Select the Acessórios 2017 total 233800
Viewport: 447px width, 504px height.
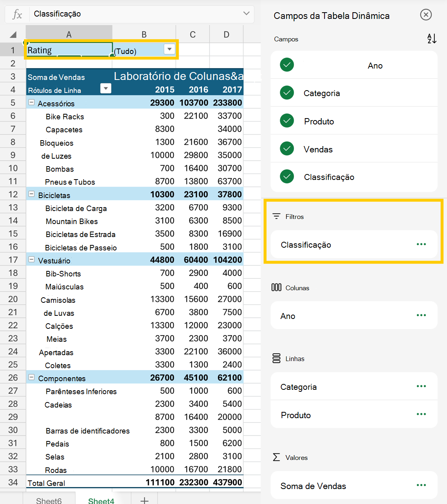(228, 103)
